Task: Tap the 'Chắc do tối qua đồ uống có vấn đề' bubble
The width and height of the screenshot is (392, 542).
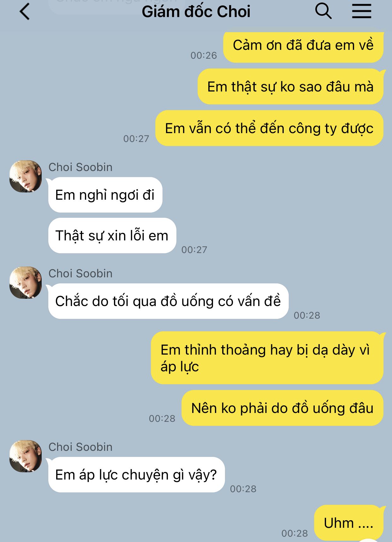Action: tap(168, 301)
